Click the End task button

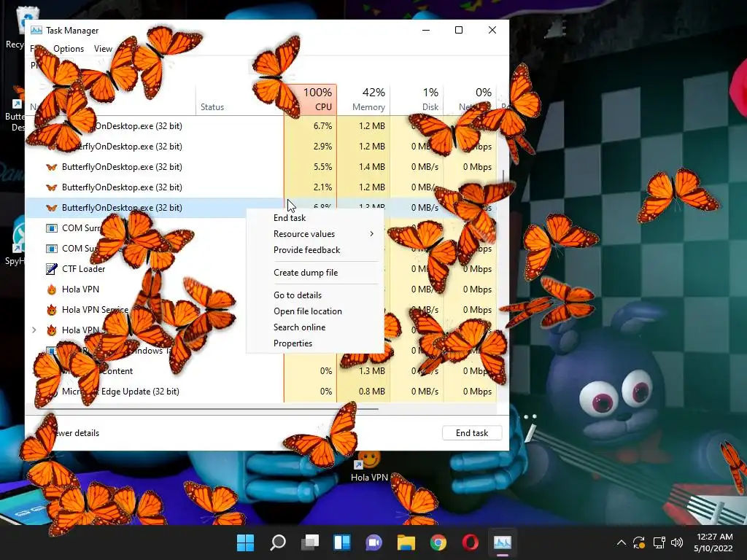pyautogui.click(x=472, y=433)
